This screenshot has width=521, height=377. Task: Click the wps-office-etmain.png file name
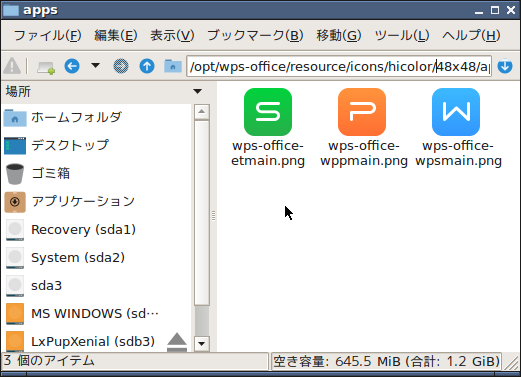pos(268,153)
